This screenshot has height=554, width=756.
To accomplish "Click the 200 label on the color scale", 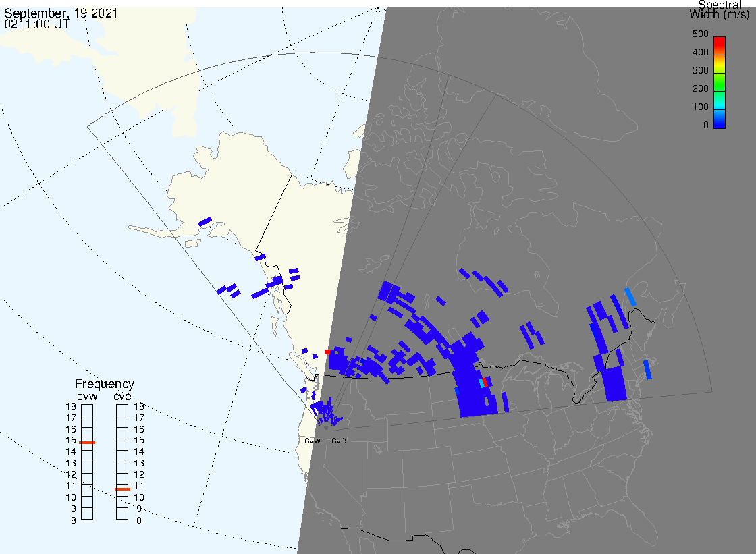I will (x=700, y=88).
